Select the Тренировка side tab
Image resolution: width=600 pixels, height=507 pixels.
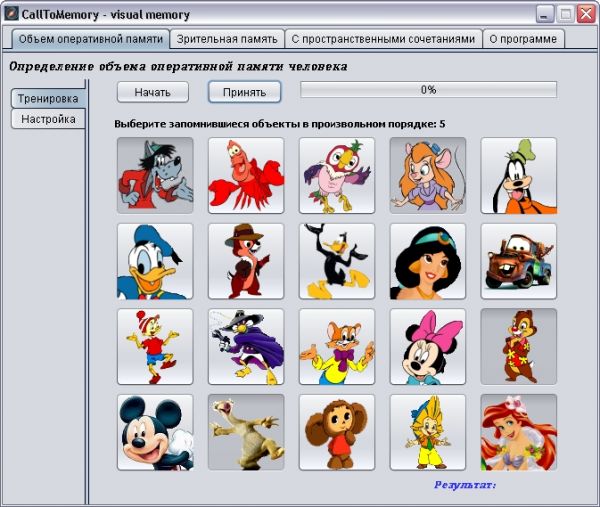[48, 99]
